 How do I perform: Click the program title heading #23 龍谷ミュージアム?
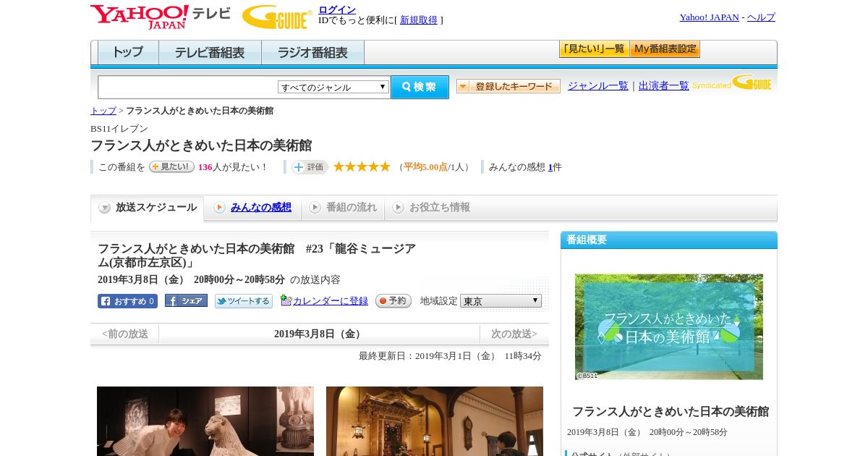point(257,256)
